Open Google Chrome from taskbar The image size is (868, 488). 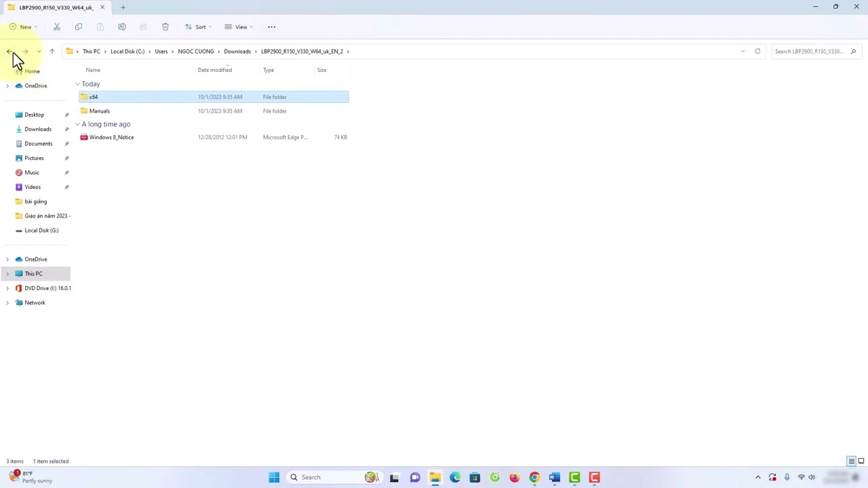click(534, 477)
